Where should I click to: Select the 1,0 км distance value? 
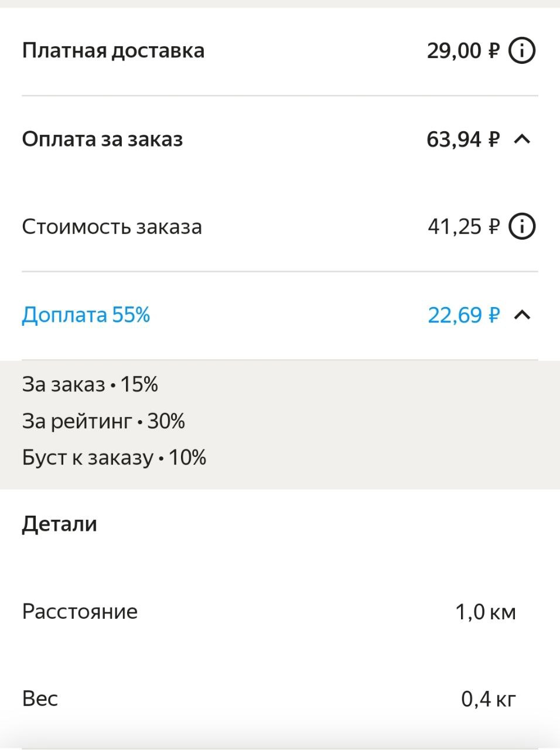click(486, 612)
